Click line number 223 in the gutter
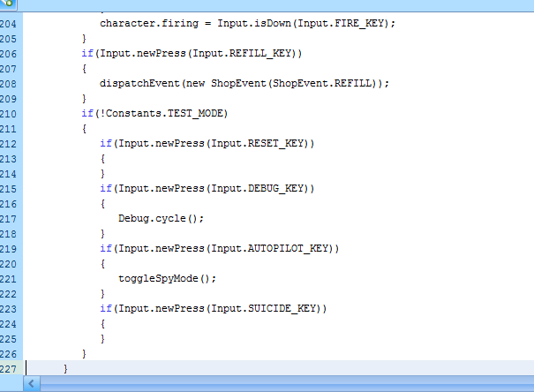This screenshot has width=534, height=392. click(8, 309)
